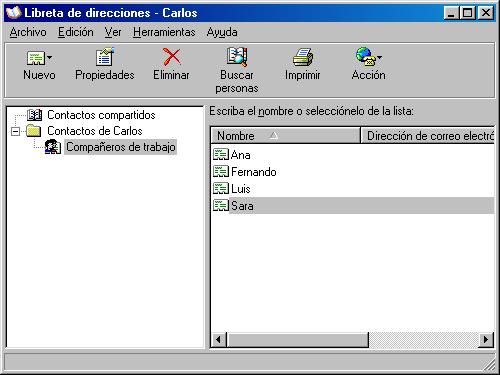Click the card icon next to Sara
Image resolution: width=500 pixels, height=375 pixels.
pyautogui.click(x=221, y=206)
